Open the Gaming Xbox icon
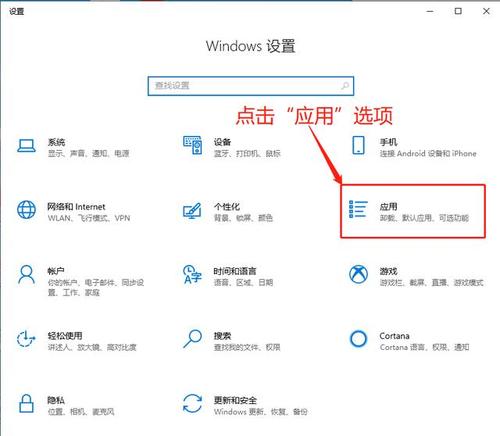The height and width of the screenshot is (436, 500). [358, 274]
